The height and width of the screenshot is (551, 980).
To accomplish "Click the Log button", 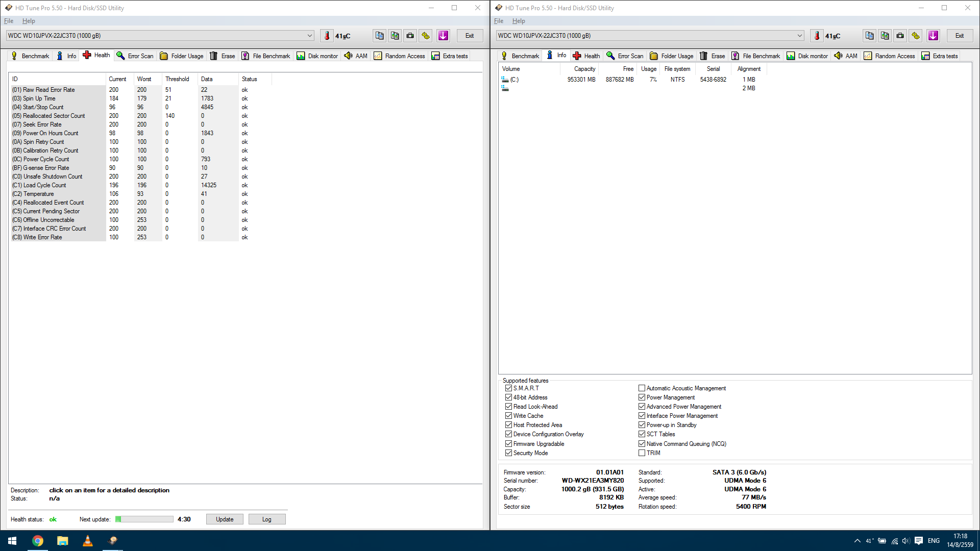I will 266,519.
